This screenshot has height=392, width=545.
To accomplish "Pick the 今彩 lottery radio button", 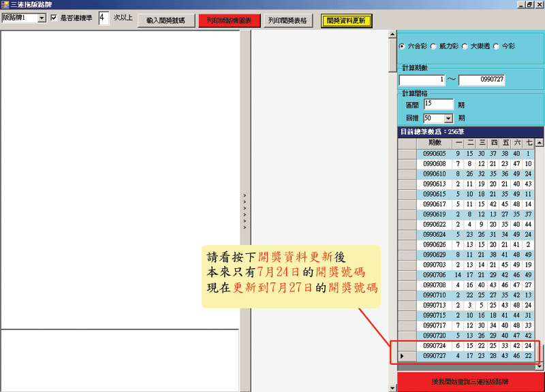I will [496, 47].
